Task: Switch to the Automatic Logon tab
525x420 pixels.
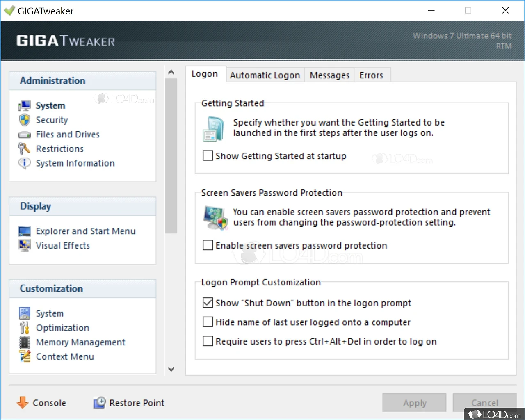Action: point(265,75)
